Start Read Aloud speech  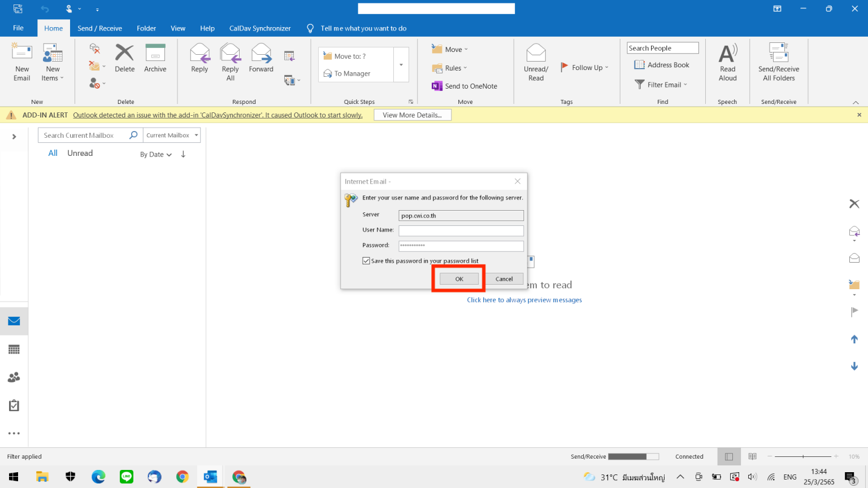(728, 63)
